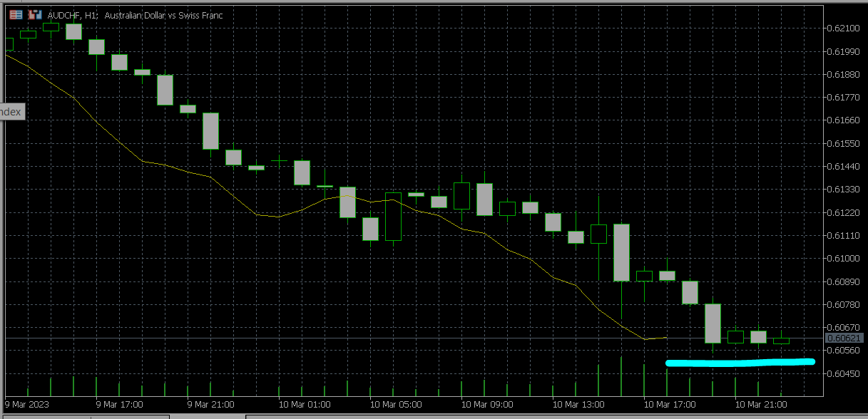Viewport: 868px width, 419px height.
Task: Click the 9 Mar 17:00 time label
Action: click(120, 403)
